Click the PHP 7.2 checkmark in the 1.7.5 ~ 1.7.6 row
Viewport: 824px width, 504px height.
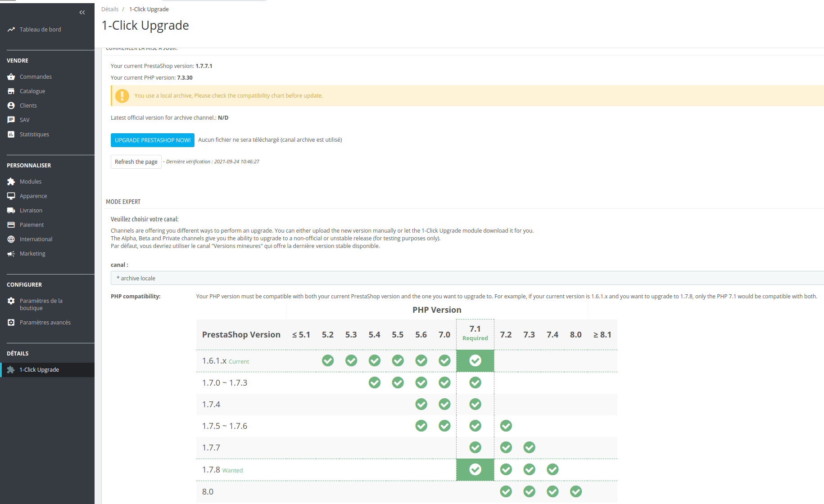(x=506, y=426)
